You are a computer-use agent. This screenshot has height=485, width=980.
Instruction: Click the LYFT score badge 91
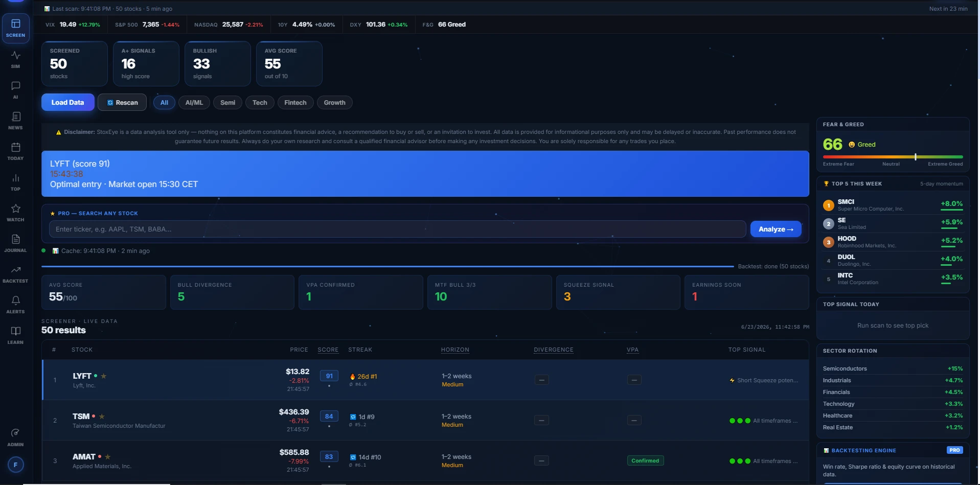point(329,376)
